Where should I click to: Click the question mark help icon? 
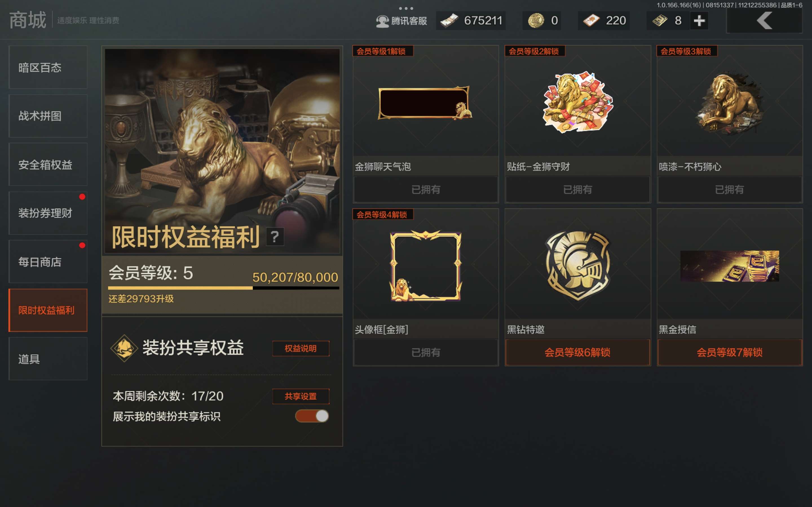click(275, 237)
